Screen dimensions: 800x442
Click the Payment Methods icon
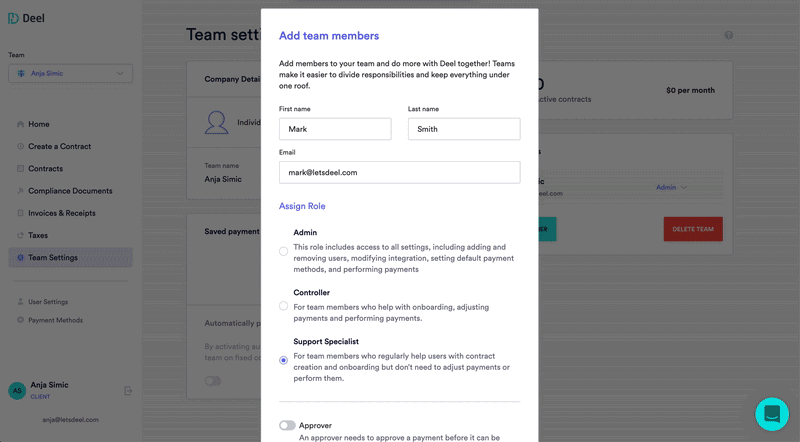(x=20, y=320)
